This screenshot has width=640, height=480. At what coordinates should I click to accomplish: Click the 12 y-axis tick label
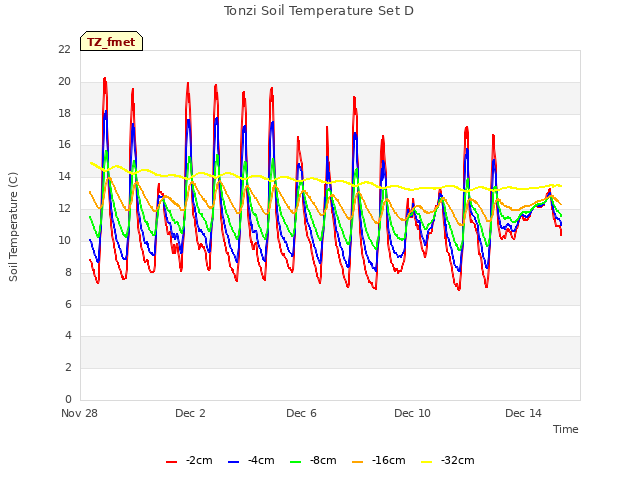coord(64,208)
